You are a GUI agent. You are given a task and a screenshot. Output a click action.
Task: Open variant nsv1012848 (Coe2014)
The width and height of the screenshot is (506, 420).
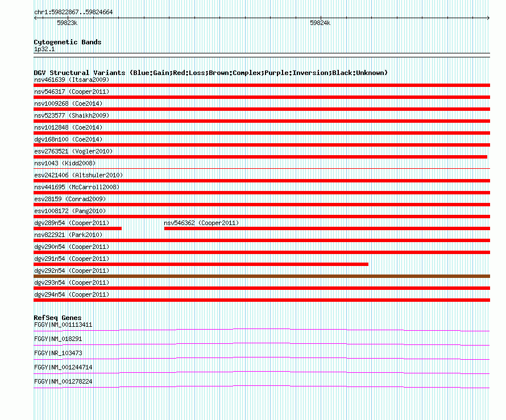coord(68,127)
